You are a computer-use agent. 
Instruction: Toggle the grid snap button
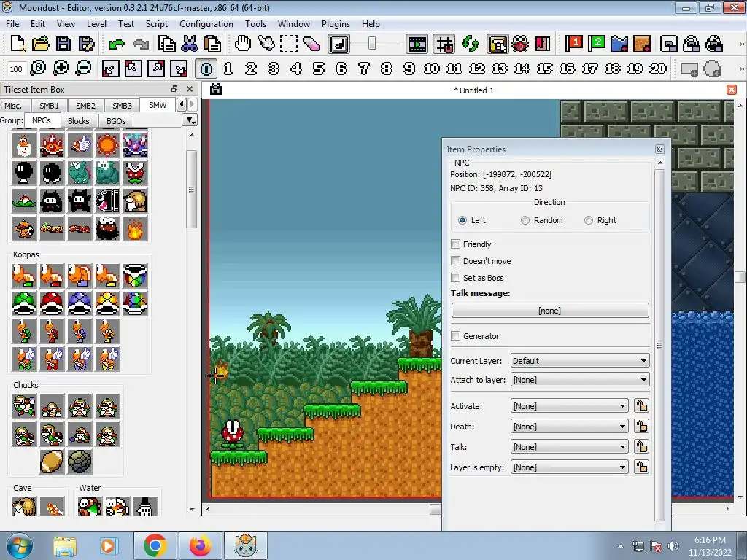click(444, 44)
